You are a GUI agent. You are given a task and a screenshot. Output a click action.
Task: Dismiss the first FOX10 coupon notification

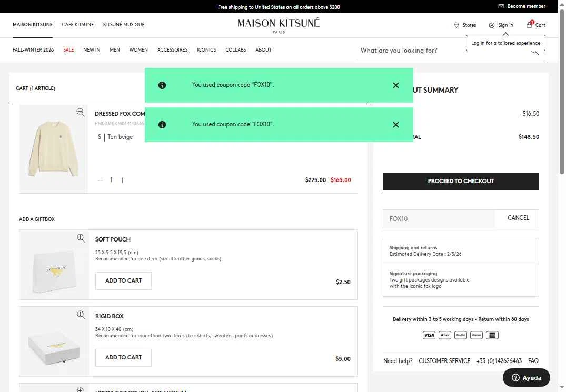(395, 85)
